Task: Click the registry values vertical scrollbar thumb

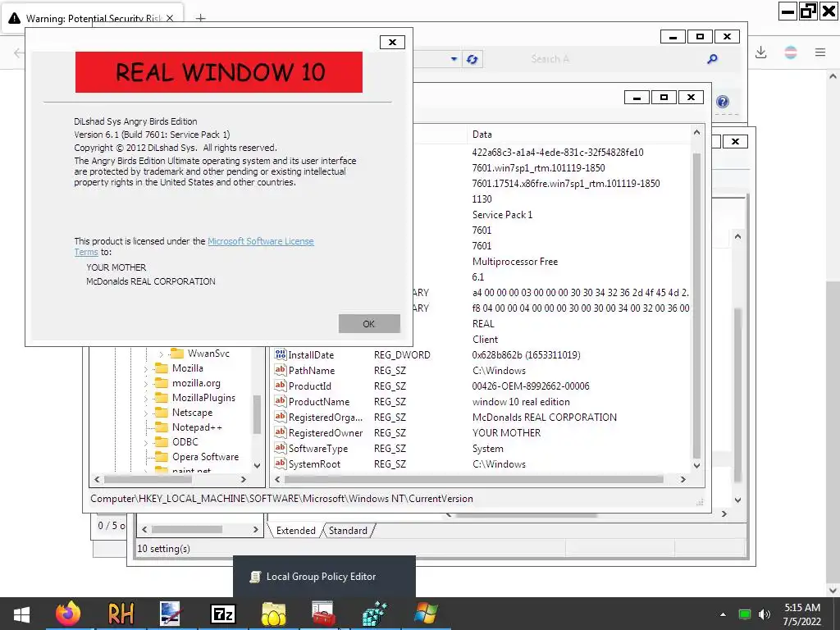Action: coord(696,305)
